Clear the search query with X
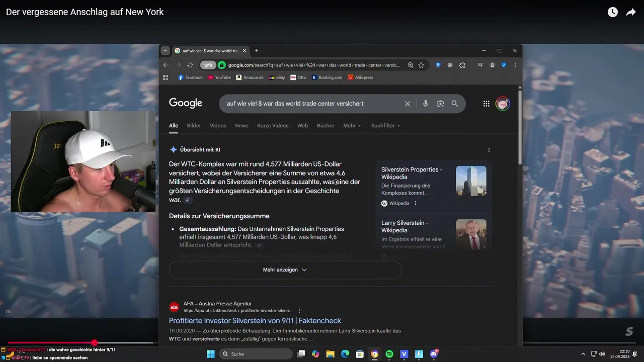644x362 pixels. click(408, 104)
